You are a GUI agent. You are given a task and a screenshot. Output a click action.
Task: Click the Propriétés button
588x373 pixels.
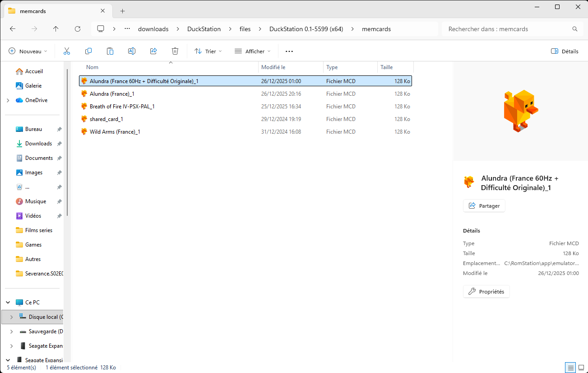[x=486, y=292]
